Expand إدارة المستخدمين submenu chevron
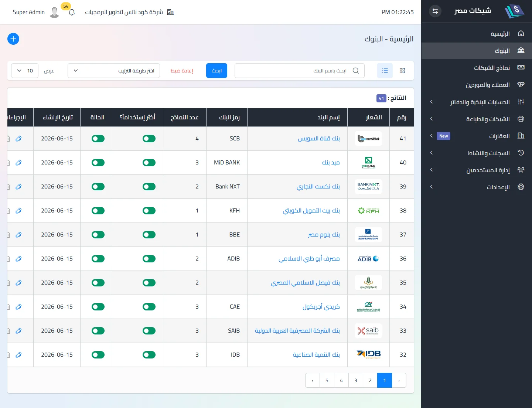This screenshot has height=408, width=532. [431, 170]
